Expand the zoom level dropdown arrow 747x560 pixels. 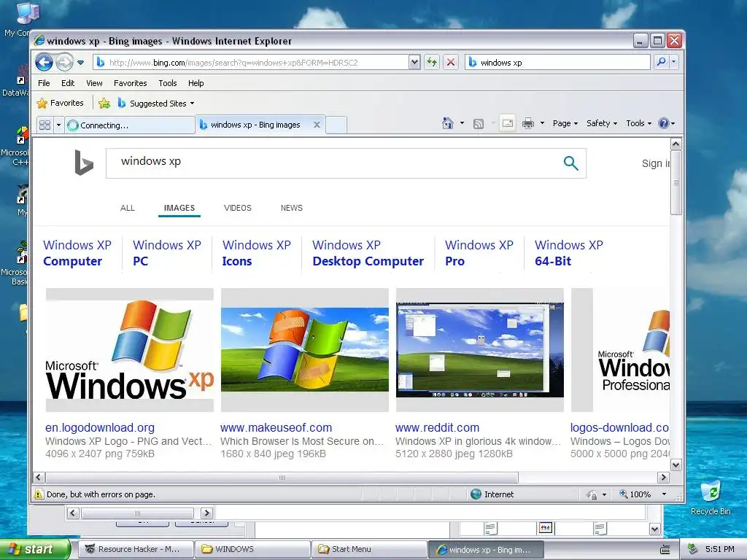(x=664, y=494)
